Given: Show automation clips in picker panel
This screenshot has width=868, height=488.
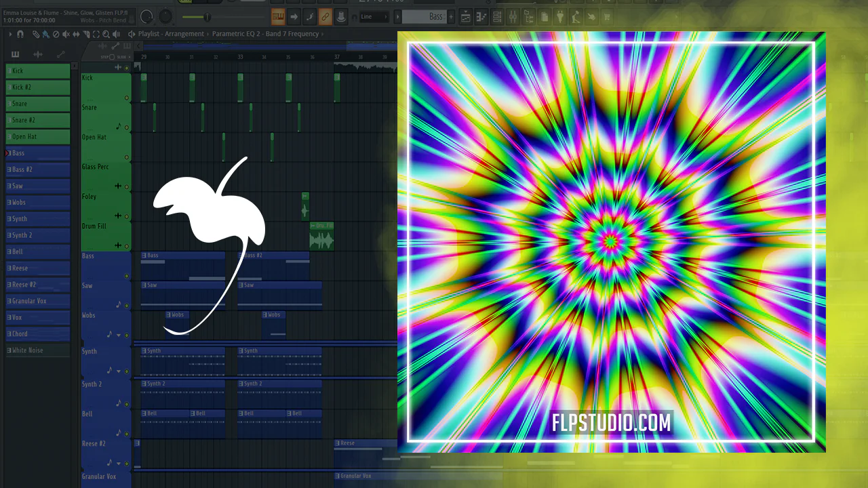Looking at the screenshot, I should point(60,54).
